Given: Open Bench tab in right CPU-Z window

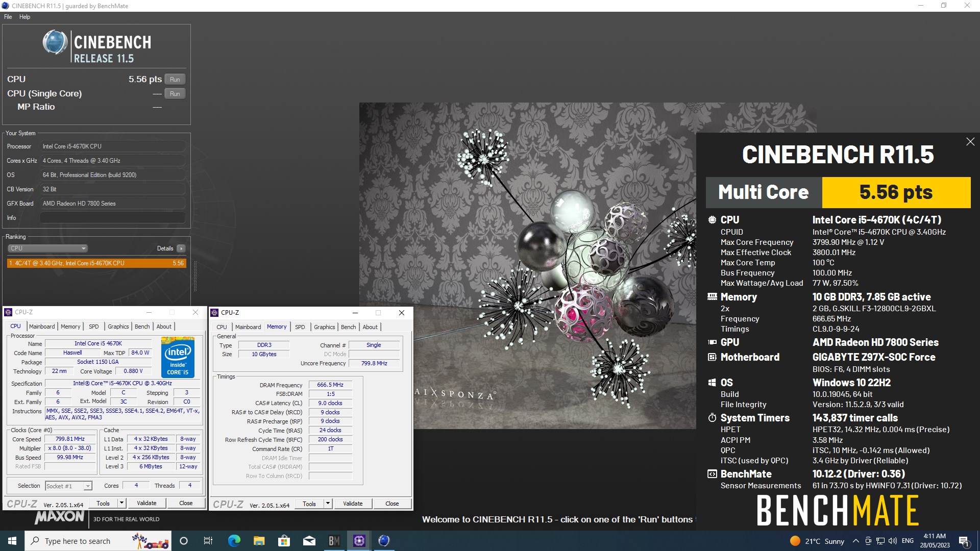Looking at the screenshot, I should pyautogui.click(x=349, y=327).
